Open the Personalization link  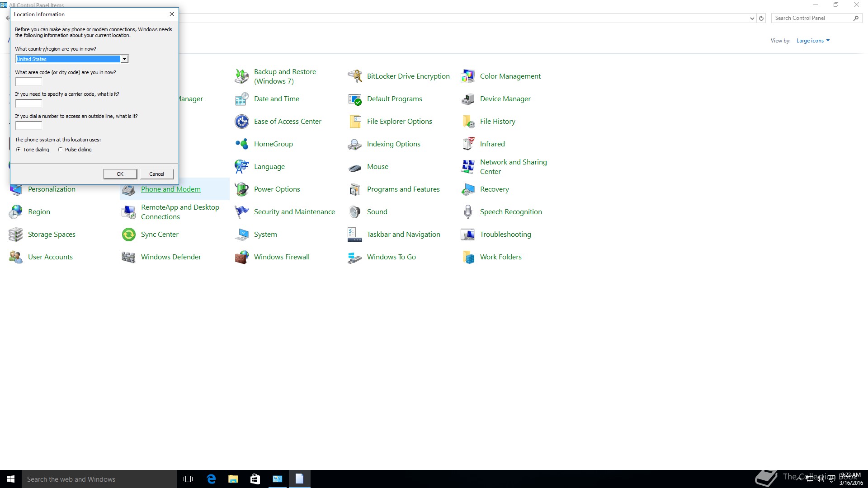click(52, 189)
